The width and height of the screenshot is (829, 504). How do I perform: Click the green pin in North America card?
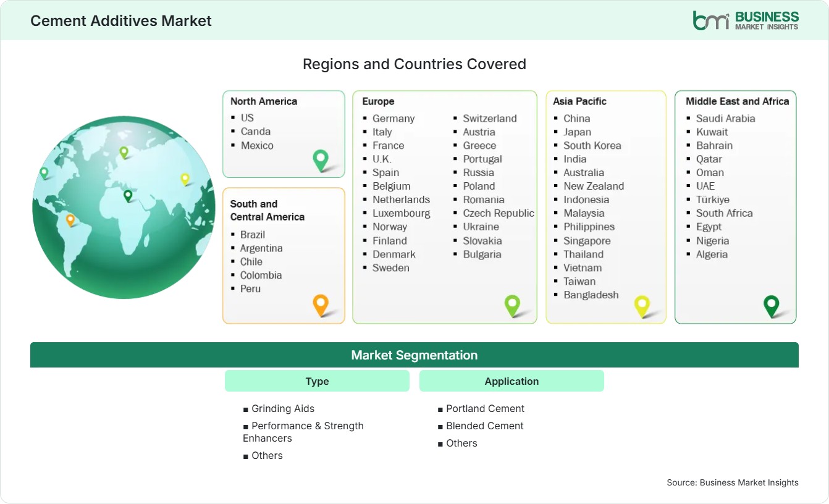321,161
